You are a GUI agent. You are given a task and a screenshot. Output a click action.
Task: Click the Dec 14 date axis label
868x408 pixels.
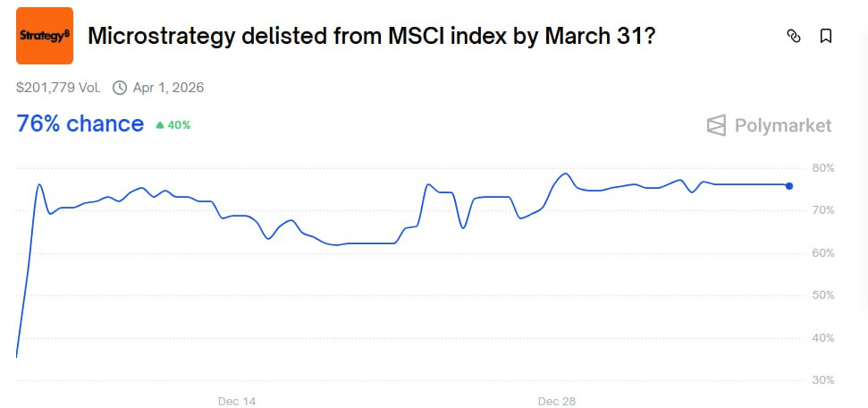coord(237,401)
